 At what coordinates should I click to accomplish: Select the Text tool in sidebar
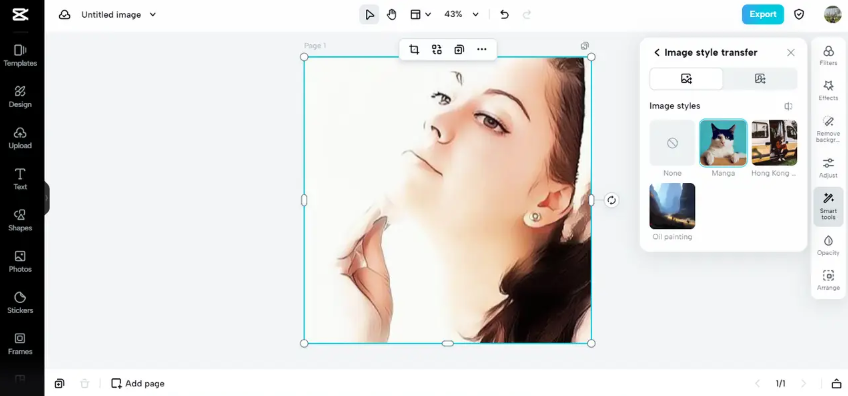(20, 179)
